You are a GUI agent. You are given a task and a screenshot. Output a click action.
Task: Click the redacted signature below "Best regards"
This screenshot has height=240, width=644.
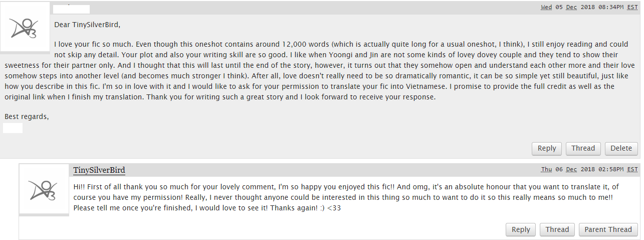pos(13,128)
